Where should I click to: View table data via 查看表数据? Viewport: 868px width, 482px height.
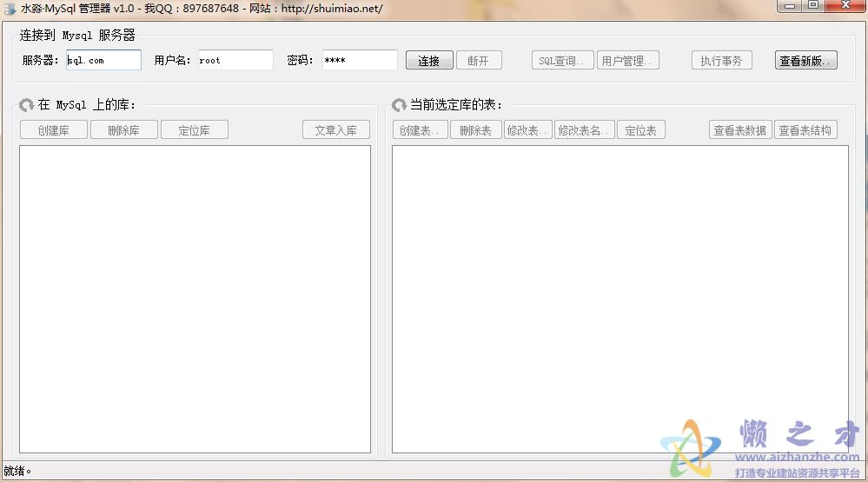[740, 130]
